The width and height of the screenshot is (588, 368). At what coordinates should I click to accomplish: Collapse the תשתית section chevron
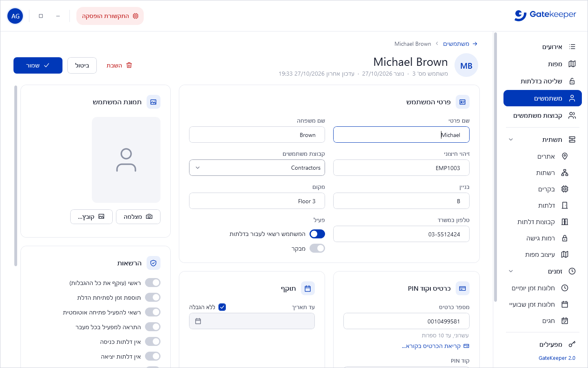(x=510, y=140)
